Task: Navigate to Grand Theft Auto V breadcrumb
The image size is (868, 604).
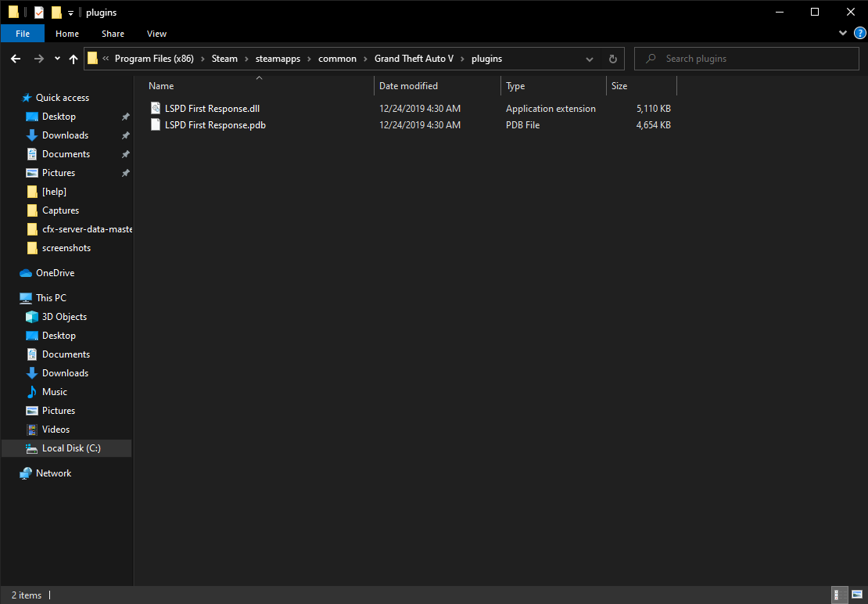Action: (414, 59)
